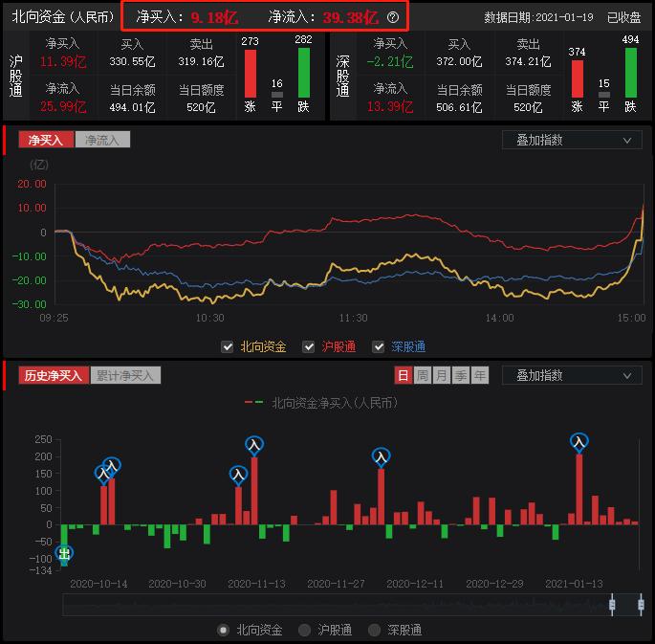Click the 沪股通 买入 value 330.55亿
Viewport: 655px width, 644px height.
tap(132, 62)
